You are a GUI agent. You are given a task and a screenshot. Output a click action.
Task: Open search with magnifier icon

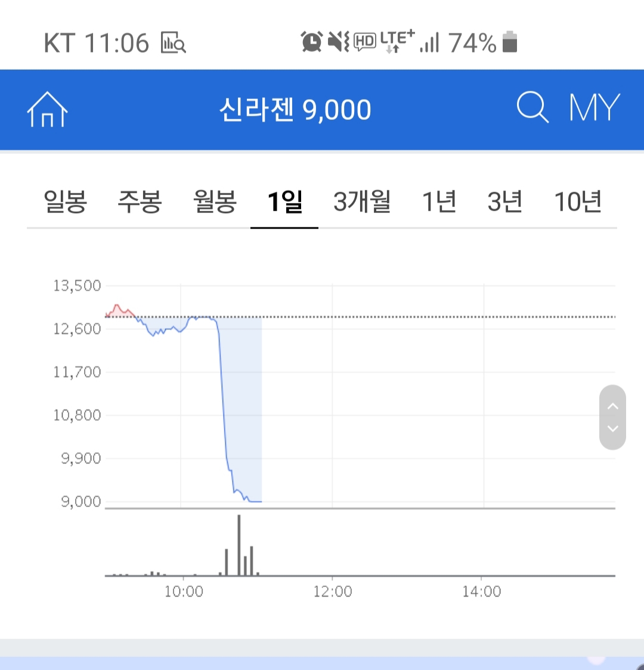tap(532, 109)
